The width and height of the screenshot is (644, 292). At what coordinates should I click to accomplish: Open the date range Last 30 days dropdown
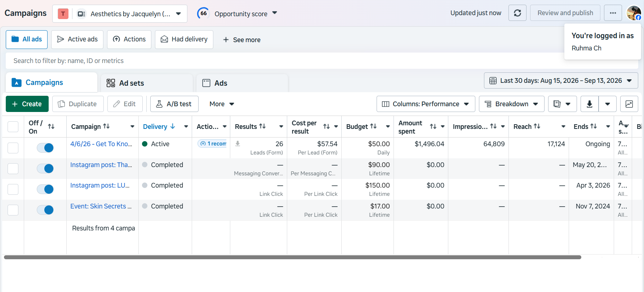pos(561,81)
